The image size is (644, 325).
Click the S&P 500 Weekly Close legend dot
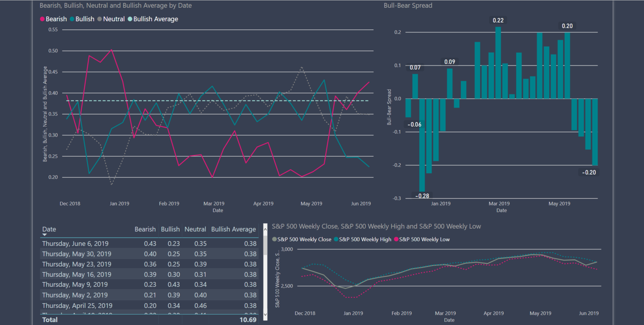click(x=274, y=239)
